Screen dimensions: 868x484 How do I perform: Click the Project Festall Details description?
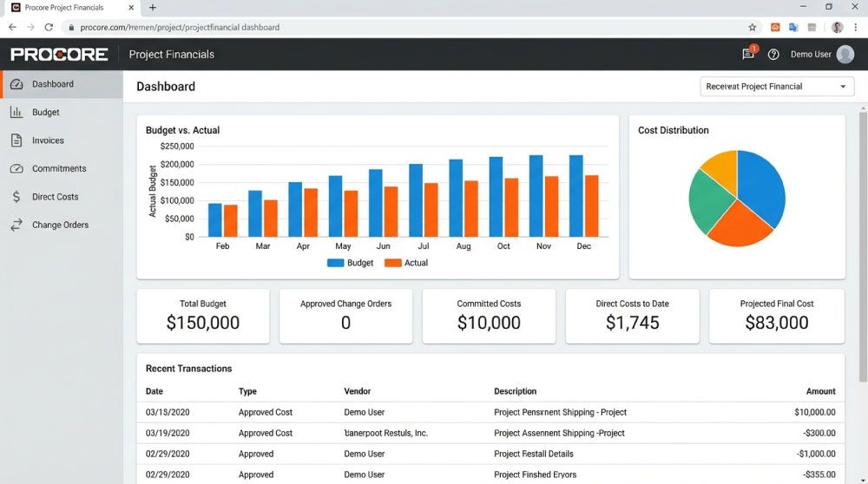point(534,454)
